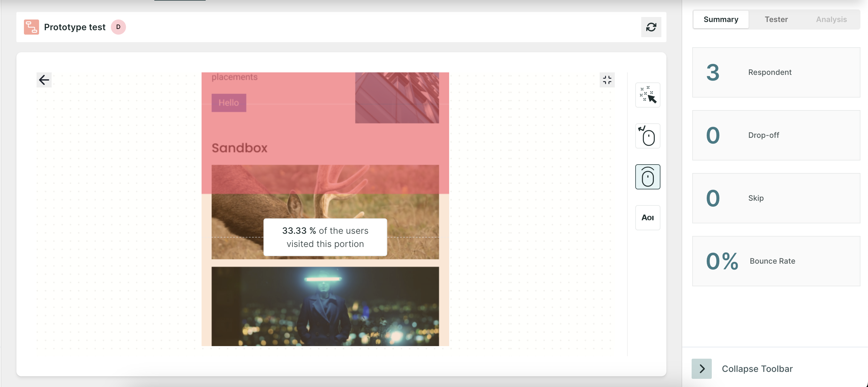Click the Respondent count card
Screen dimensions: 868x387
tap(776, 72)
